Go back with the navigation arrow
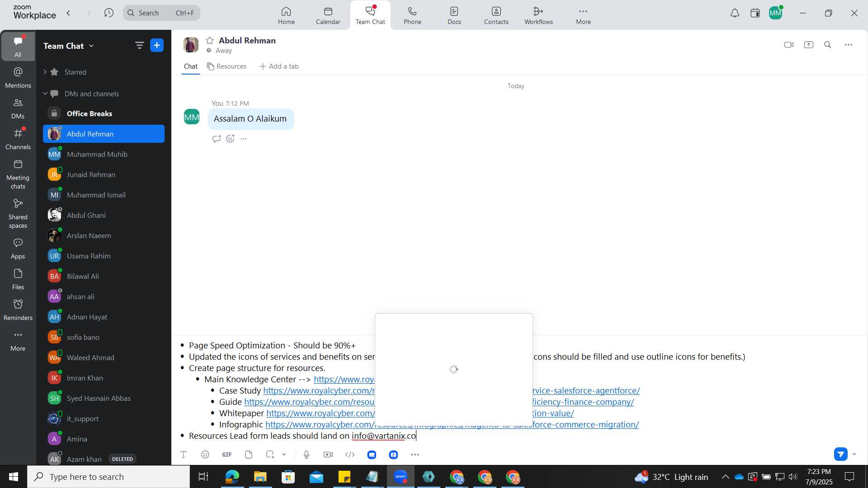Image resolution: width=868 pixels, height=488 pixels. (x=68, y=13)
